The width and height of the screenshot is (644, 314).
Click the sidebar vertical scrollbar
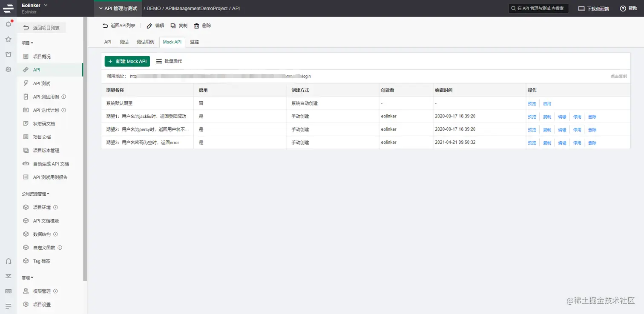tap(85, 149)
